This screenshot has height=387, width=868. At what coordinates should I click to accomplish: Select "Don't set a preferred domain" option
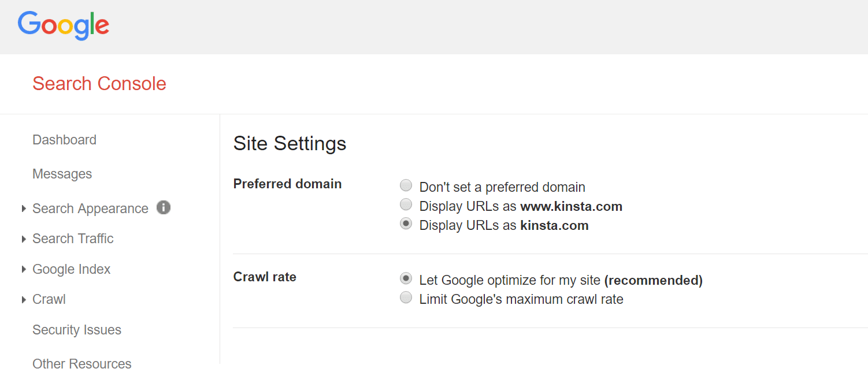(406, 186)
